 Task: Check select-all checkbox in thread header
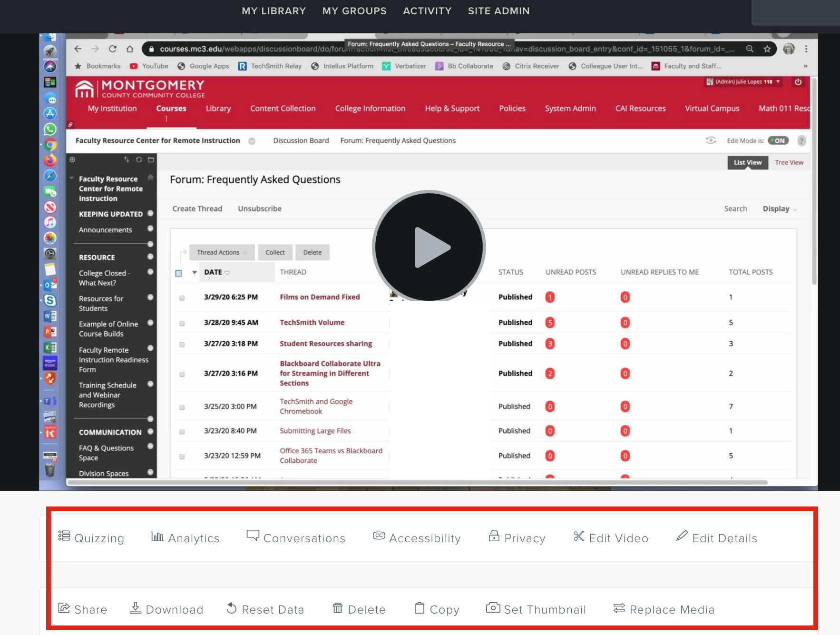point(179,273)
